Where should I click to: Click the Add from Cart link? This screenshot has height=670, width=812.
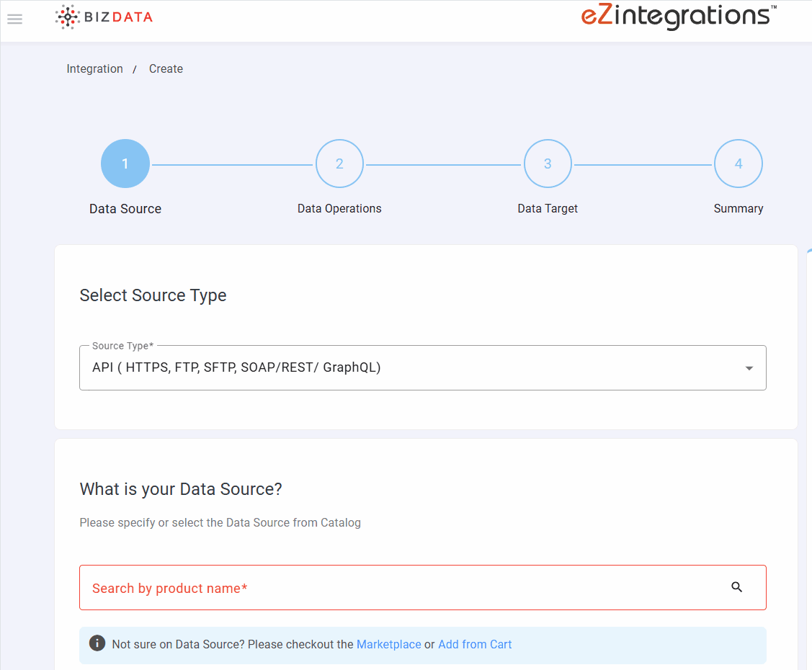pos(475,644)
